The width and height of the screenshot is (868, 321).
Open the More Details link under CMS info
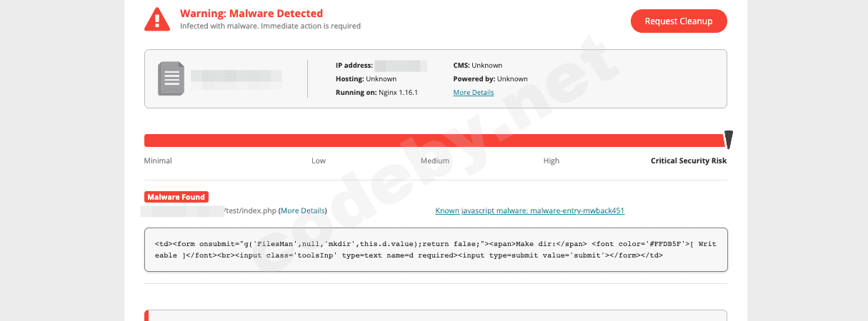pyautogui.click(x=473, y=93)
